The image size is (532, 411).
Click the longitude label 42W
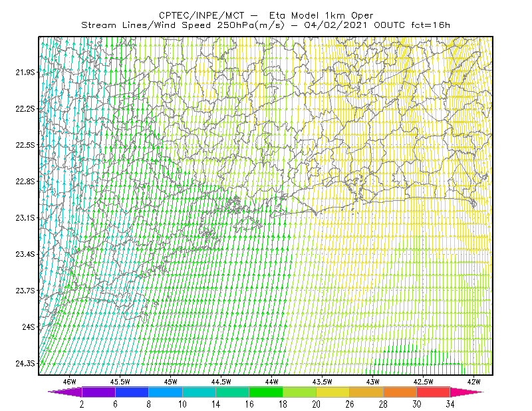pos(474,382)
